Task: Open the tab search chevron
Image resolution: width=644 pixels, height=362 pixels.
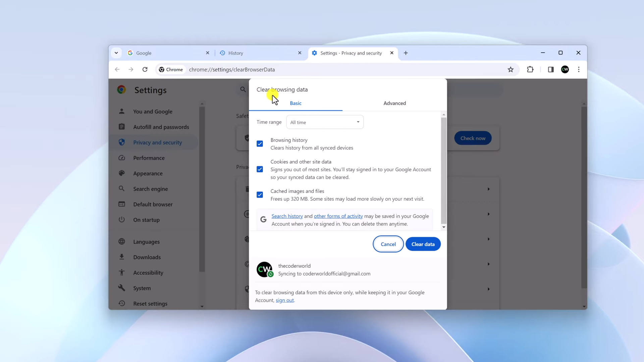Action: pos(116,53)
